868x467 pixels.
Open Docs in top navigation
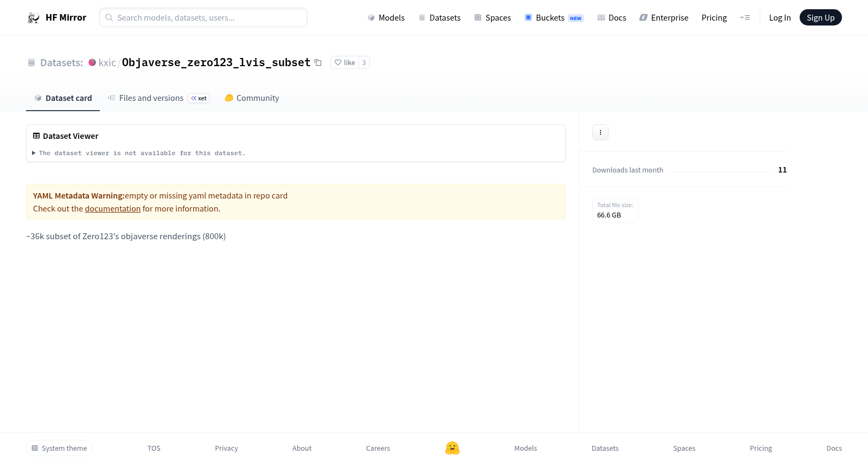[612, 18]
